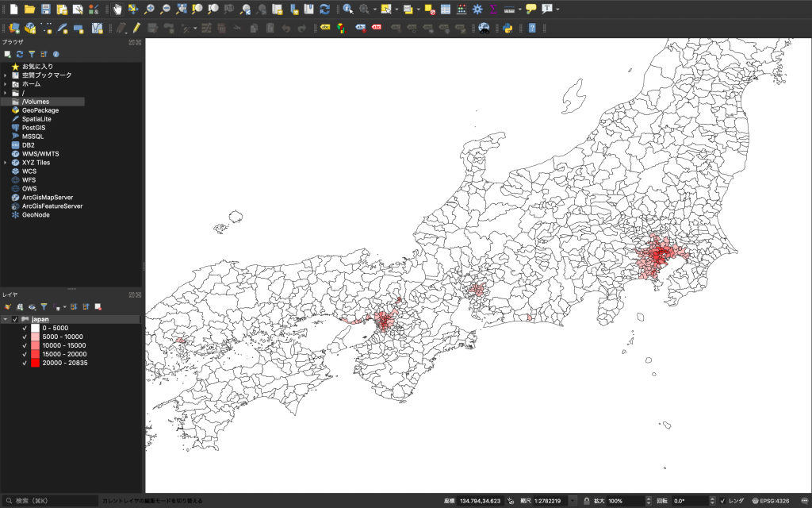Open the attribute table icon

[446, 9]
